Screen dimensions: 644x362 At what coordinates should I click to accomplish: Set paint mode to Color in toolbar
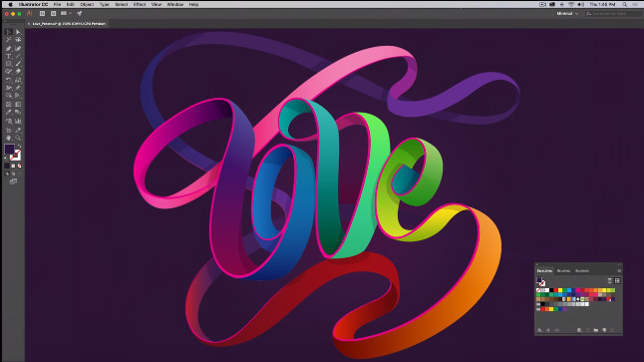pyautogui.click(x=7, y=166)
